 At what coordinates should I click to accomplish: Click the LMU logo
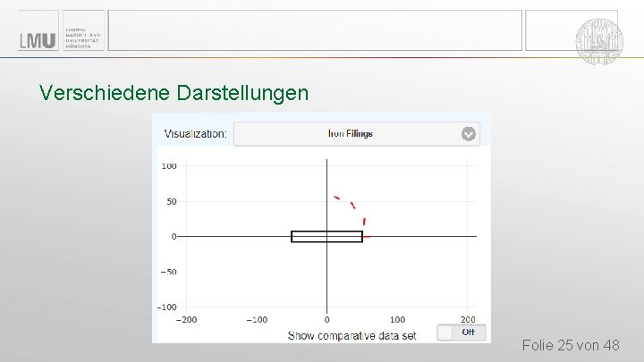tap(38, 40)
